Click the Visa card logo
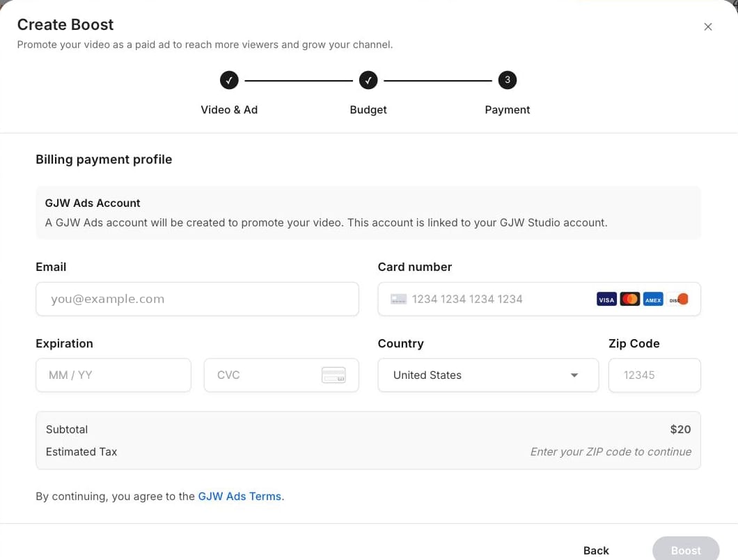Screen dimensions: 738x560 (606, 299)
